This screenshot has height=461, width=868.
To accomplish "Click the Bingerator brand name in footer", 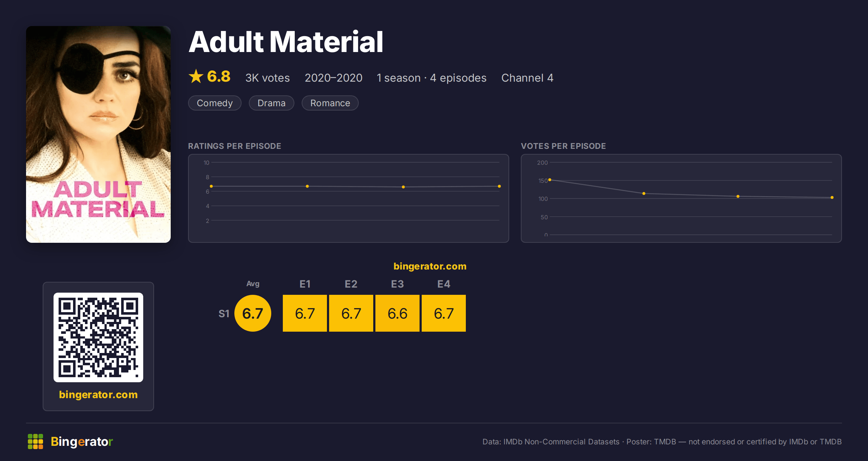I will [82, 441].
